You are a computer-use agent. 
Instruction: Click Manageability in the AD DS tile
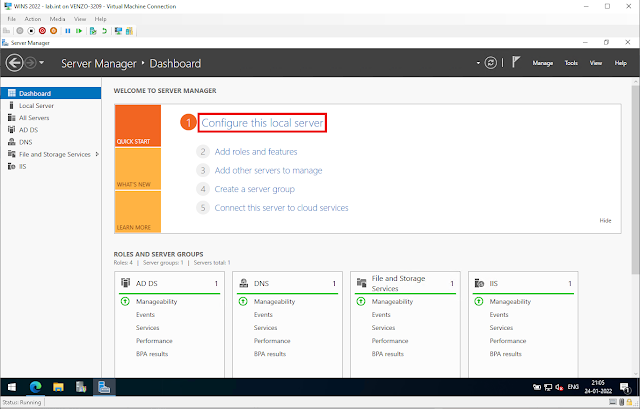[x=157, y=301]
